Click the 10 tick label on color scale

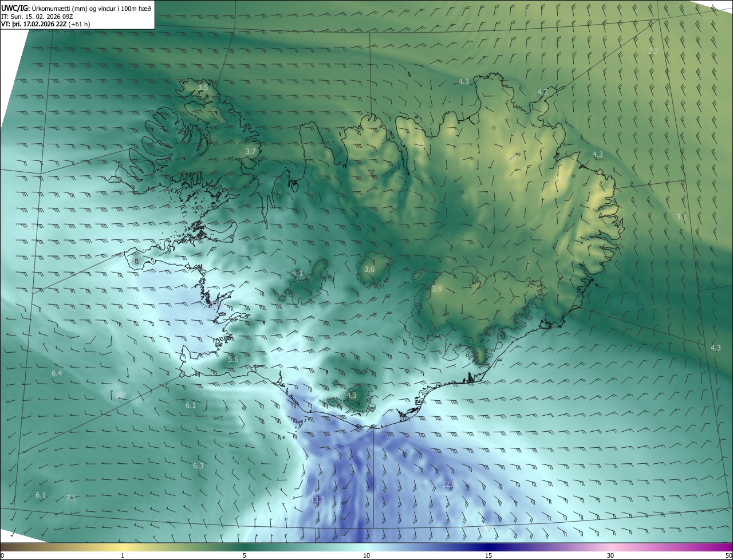pyautogui.click(x=366, y=555)
